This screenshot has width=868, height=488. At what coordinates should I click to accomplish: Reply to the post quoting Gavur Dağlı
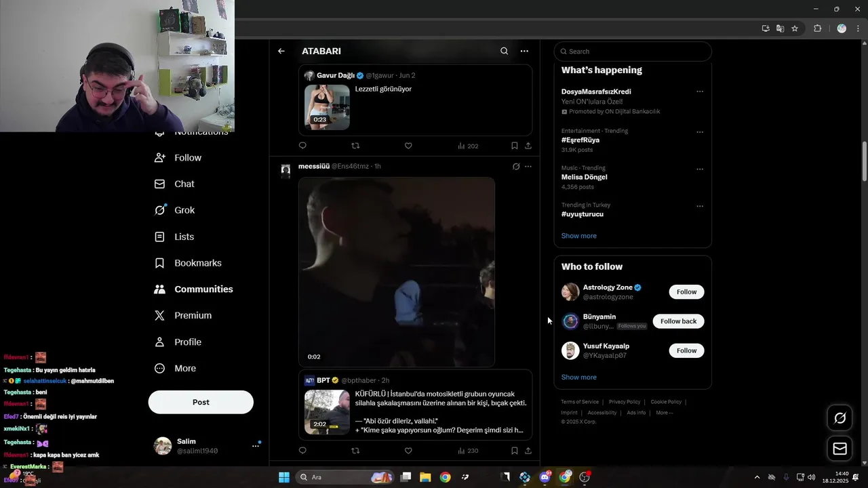pos(302,146)
